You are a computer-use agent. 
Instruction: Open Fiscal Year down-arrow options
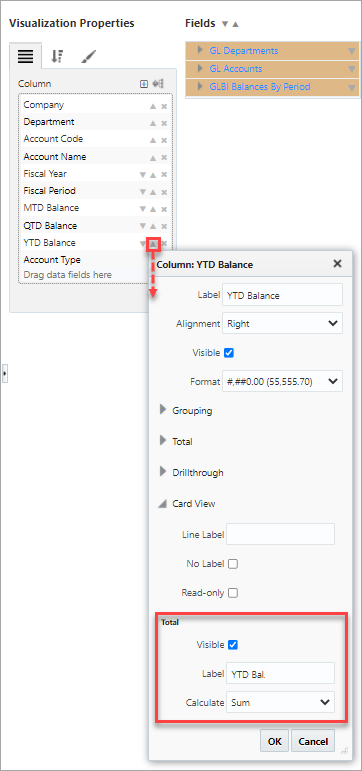(143, 175)
